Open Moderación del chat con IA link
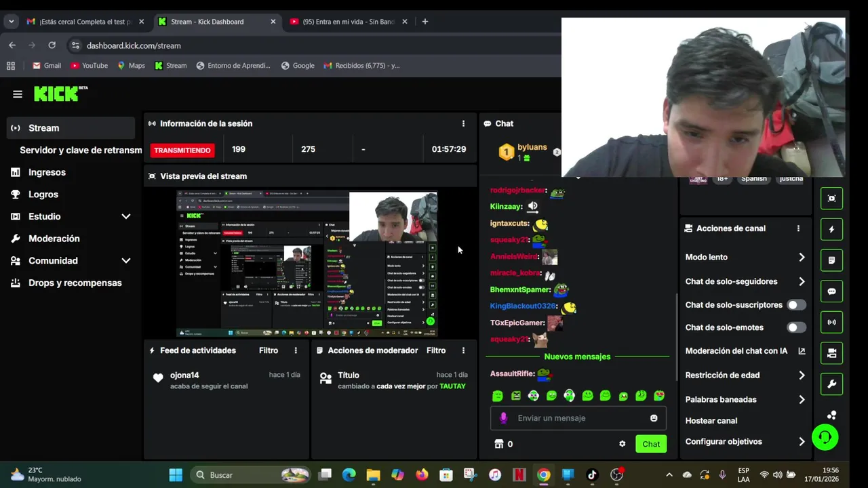This screenshot has height=488, width=868. tap(745, 351)
